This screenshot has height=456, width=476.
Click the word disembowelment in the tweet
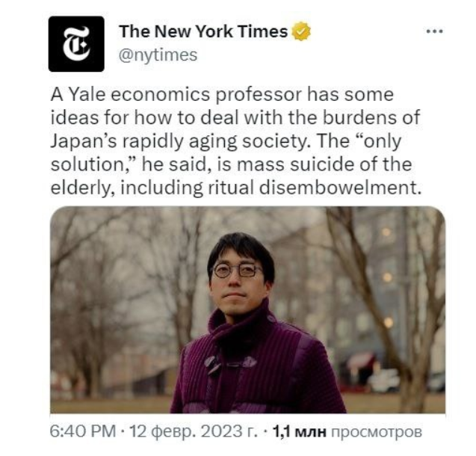[340, 188]
